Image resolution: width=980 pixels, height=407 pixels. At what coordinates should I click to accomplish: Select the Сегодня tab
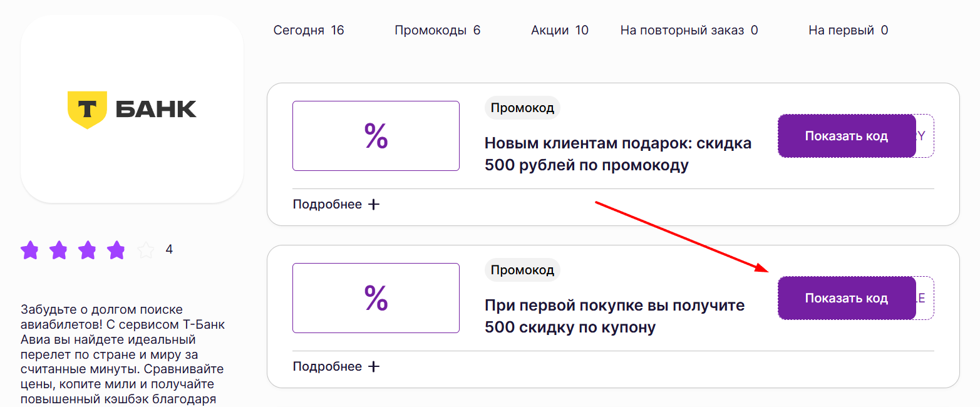[309, 29]
